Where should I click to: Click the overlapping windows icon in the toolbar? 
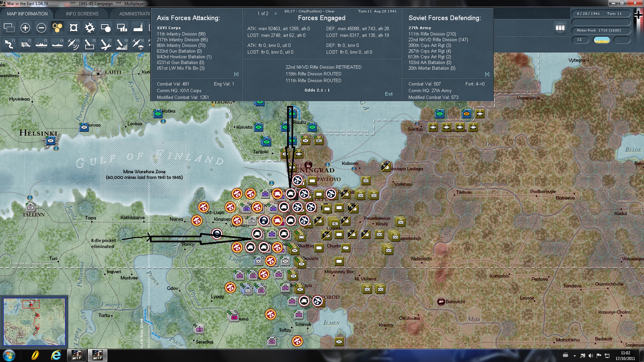click(9, 28)
